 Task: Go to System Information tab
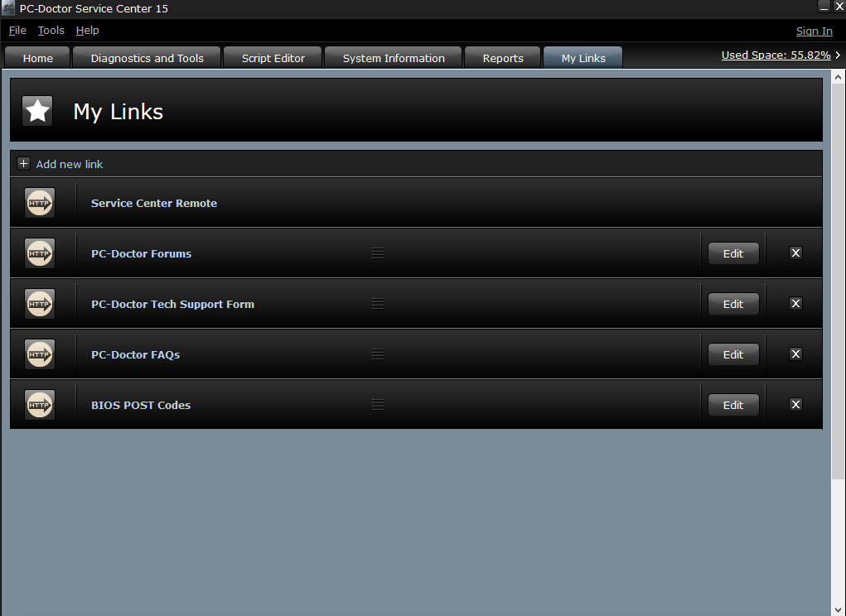pyautogui.click(x=394, y=58)
